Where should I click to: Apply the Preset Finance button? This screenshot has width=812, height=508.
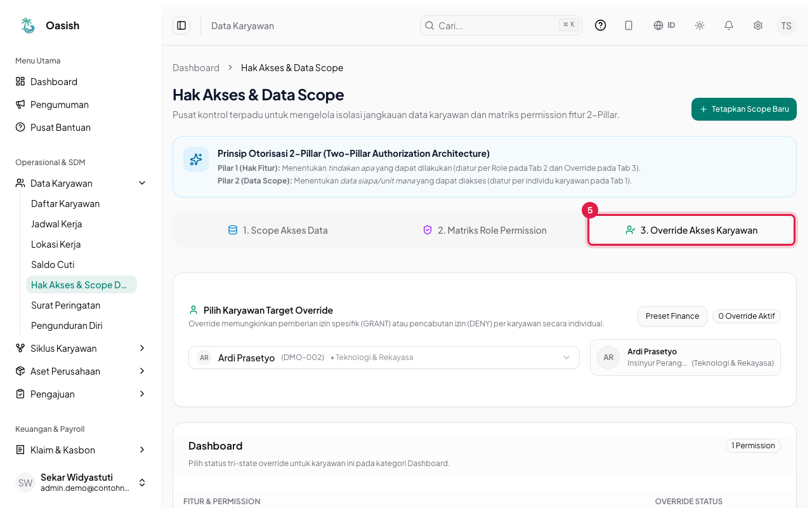pos(672,316)
